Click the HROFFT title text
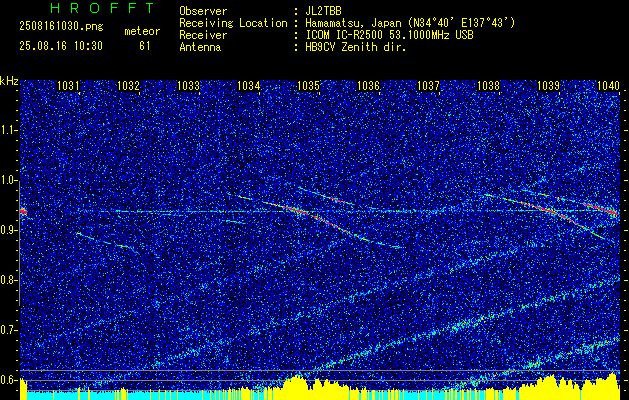 102,8
